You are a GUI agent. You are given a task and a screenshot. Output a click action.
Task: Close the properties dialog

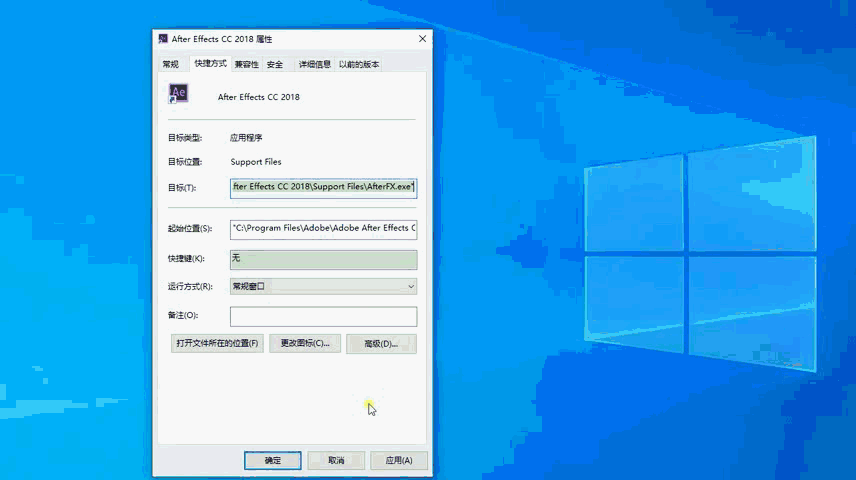pyautogui.click(x=423, y=39)
